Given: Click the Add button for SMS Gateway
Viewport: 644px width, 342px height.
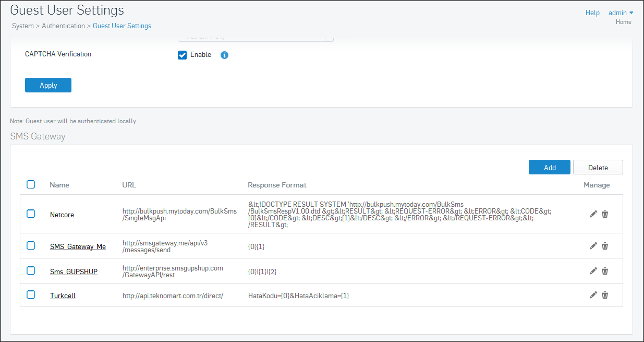Looking at the screenshot, I should (x=550, y=167).
